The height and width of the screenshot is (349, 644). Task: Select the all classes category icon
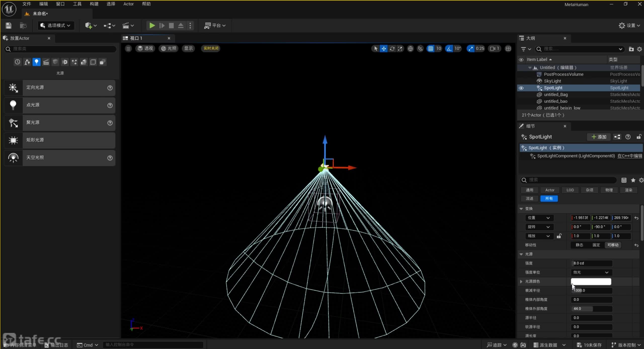point(102,62)
